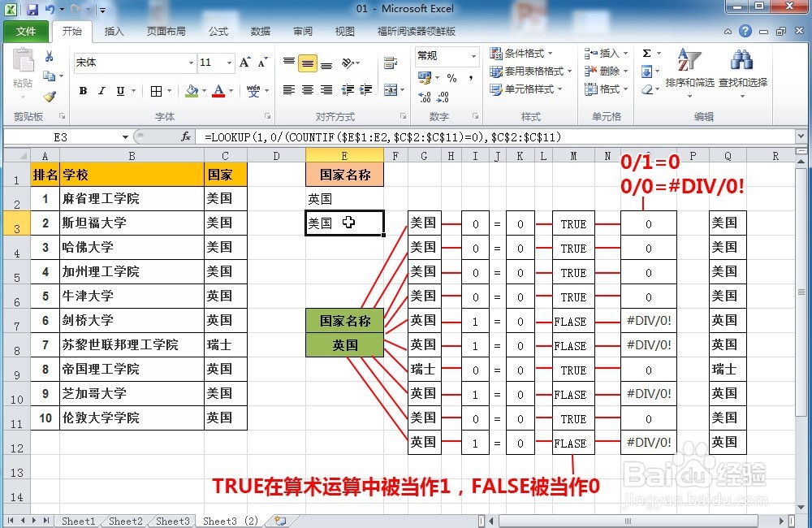The height and width of the screenshot is (528, 812).
Task: Click the AutoSum sigma icon
Action: 647,54
